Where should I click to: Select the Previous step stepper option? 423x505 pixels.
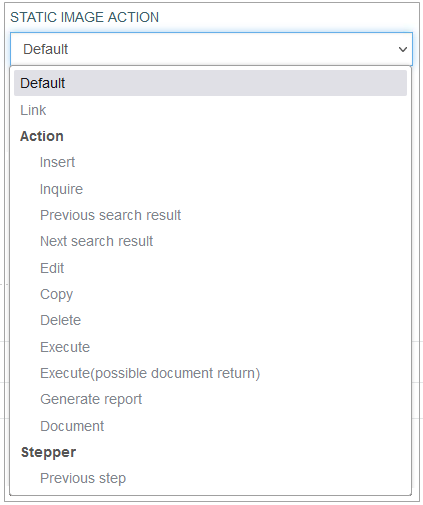[x=210, y=478]
